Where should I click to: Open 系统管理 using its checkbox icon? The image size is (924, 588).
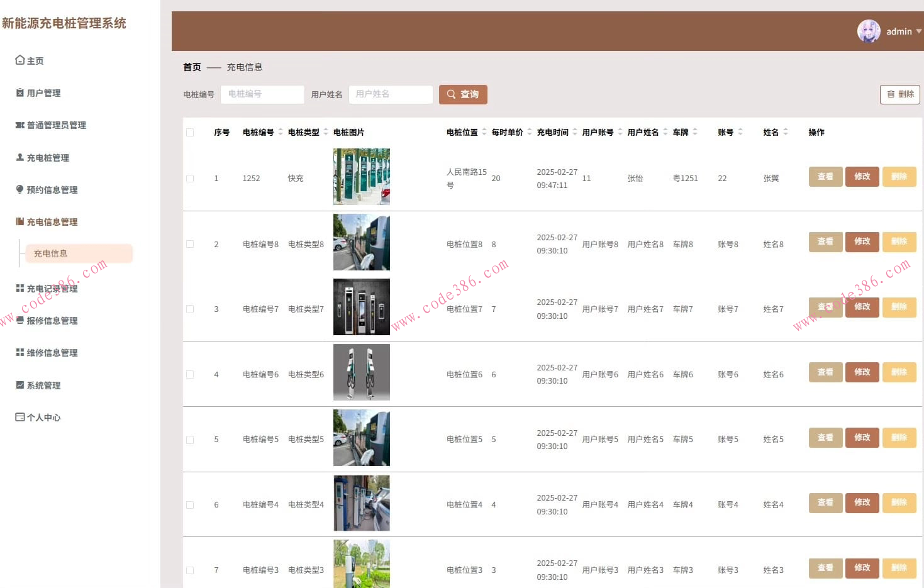19,385
